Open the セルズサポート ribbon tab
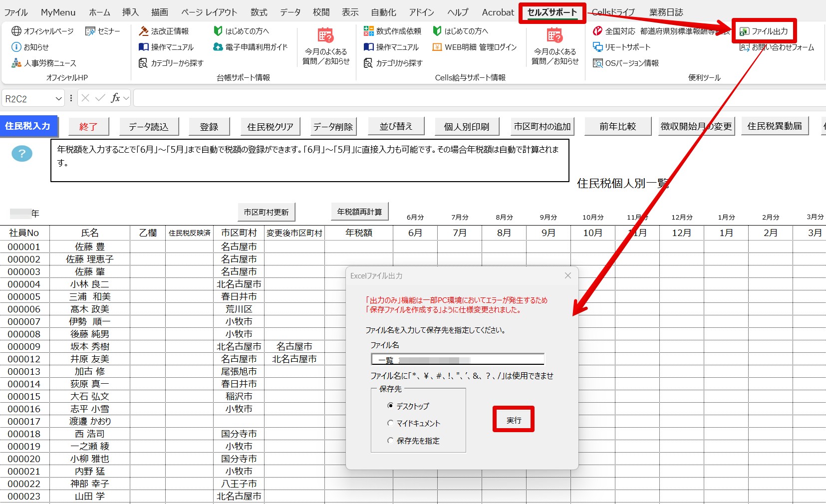Image resolution: width=826 pixels, height=504 pixels. (552, 12)
